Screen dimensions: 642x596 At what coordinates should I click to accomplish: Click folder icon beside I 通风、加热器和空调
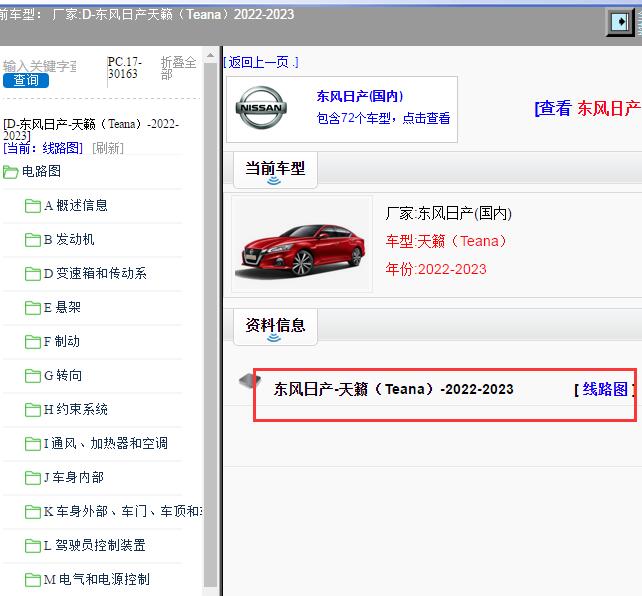coord(33,444)
